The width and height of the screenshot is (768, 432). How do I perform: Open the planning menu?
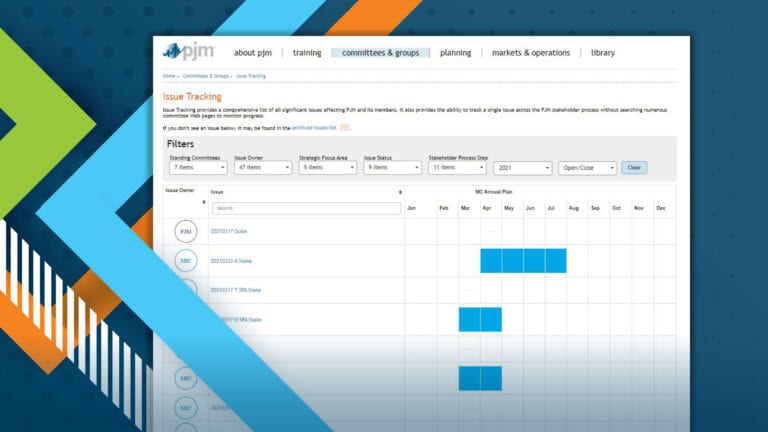coord(456,52)
